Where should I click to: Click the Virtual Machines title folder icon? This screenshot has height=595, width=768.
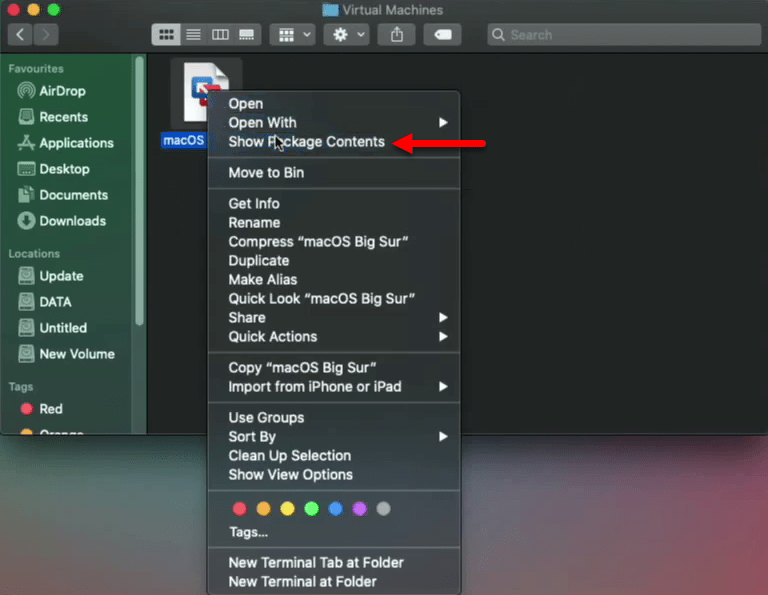coord(330,10)
